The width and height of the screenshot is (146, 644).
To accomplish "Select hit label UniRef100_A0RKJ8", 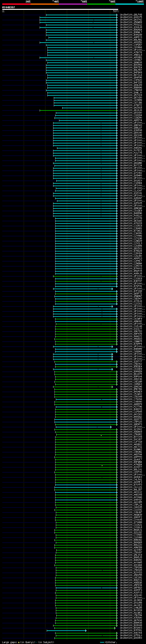I will 131,273.
